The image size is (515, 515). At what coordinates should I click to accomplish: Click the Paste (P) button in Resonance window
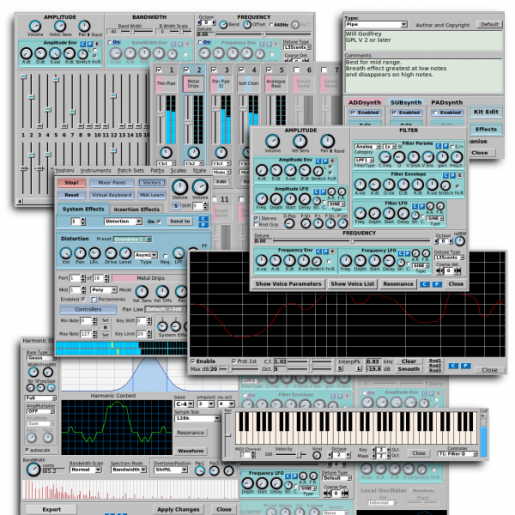click(x=465, y=366)
